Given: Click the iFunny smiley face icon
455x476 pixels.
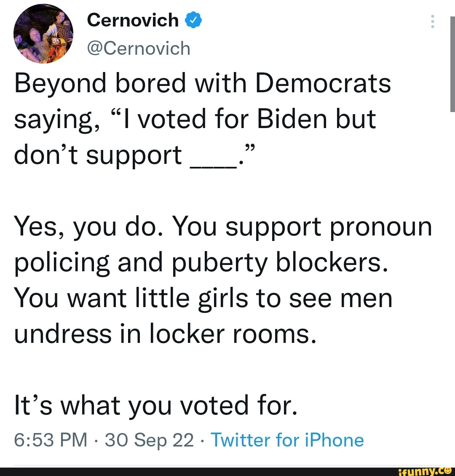Looking at the screenshot, I should (x=447, y=470).
